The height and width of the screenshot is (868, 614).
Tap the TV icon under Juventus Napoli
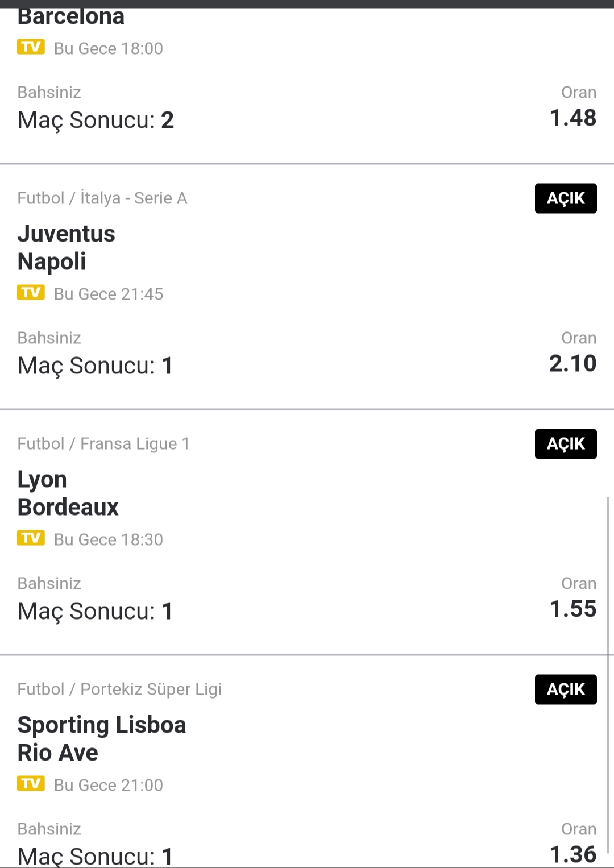click(31, 292)
